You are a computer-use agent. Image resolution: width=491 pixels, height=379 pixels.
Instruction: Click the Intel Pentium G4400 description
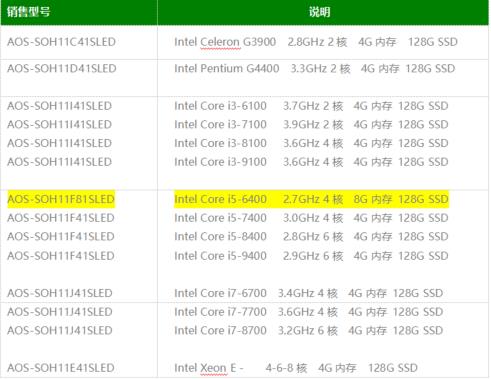tap(314, 68)
